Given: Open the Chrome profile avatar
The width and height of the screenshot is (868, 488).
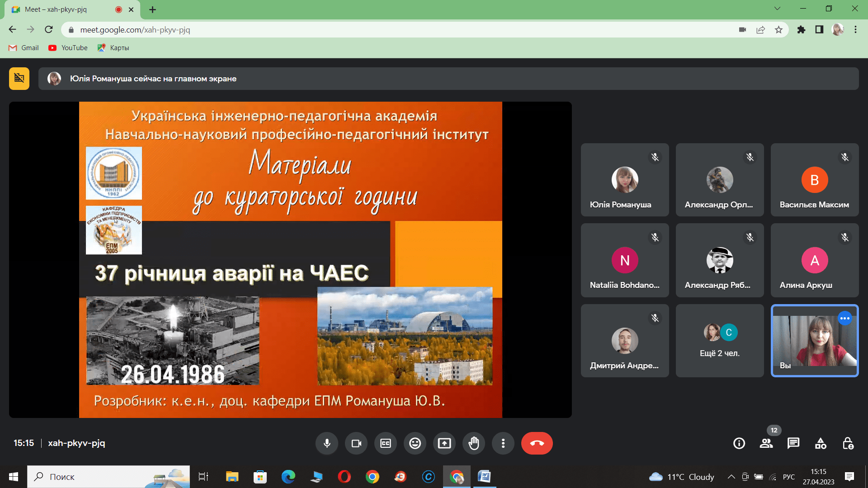Looking at the screenshot, I should (x=838, y=30).
